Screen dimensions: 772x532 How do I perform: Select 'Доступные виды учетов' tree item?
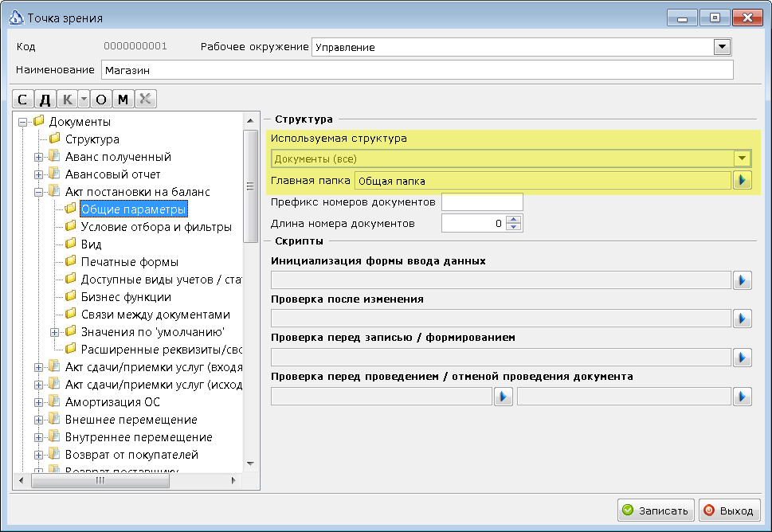point(161,280)
